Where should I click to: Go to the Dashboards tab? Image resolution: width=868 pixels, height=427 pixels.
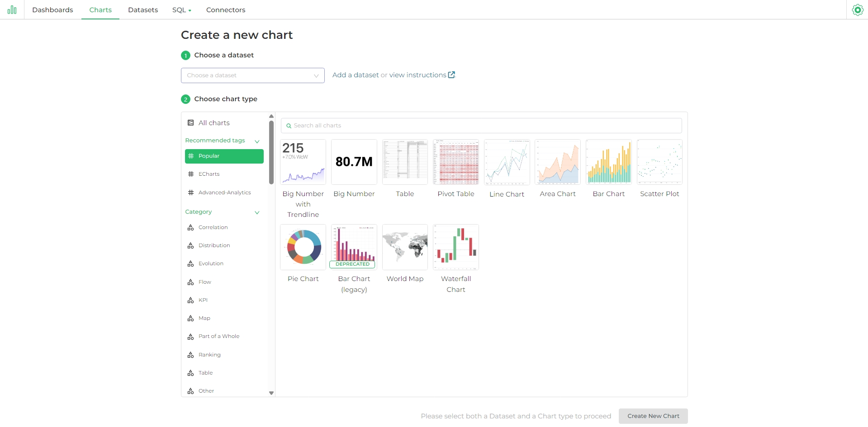point(52,10)
